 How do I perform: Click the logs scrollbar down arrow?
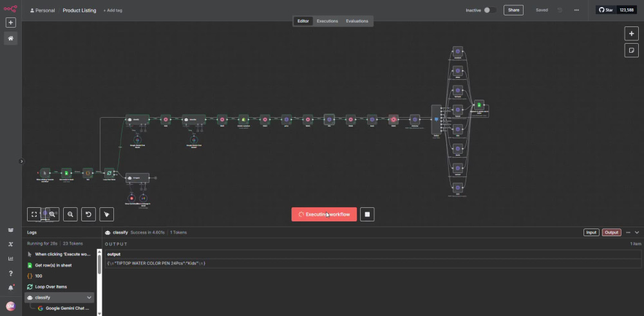[99, 313]
